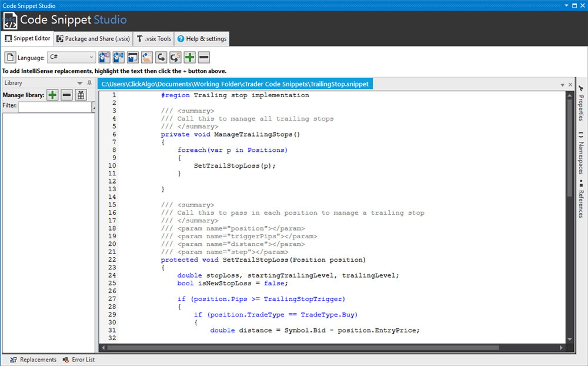
Task: Open the Package and Share (.vsix) tab
Action: pyautogui.click(x=93, y=39)
